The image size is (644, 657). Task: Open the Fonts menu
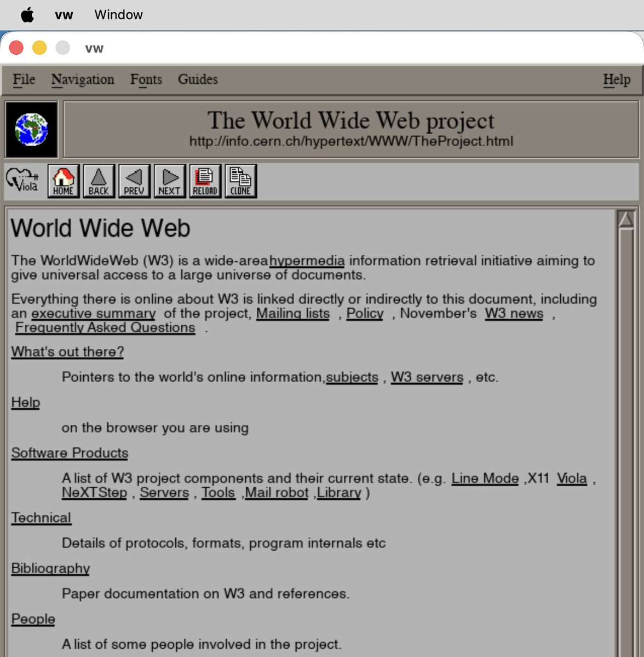pyautogui.click(x=146, y=79)
